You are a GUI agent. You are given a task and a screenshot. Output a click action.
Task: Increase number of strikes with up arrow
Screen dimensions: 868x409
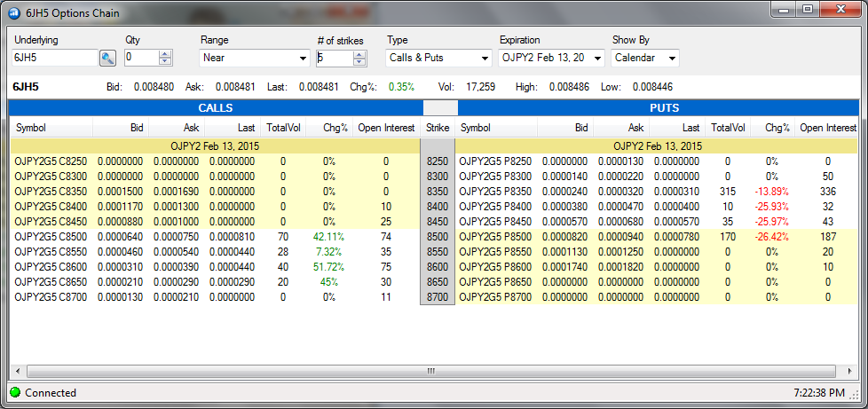coord(359,53)
